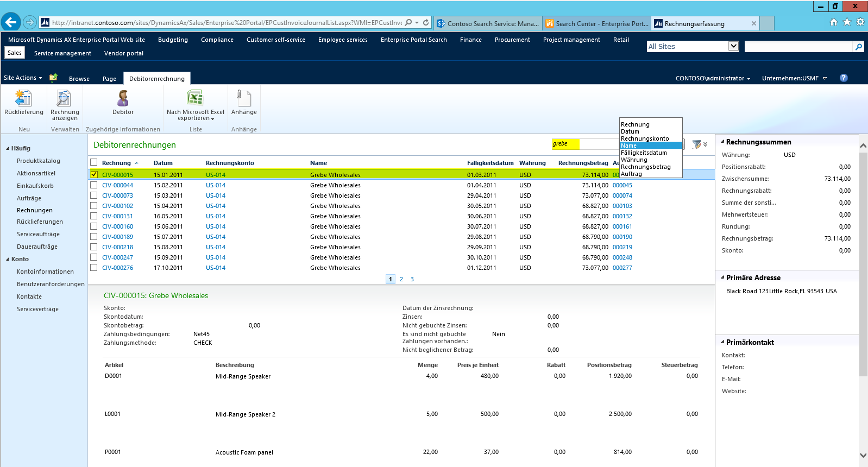Click the site search magnifier icon

tap(859, 47)
